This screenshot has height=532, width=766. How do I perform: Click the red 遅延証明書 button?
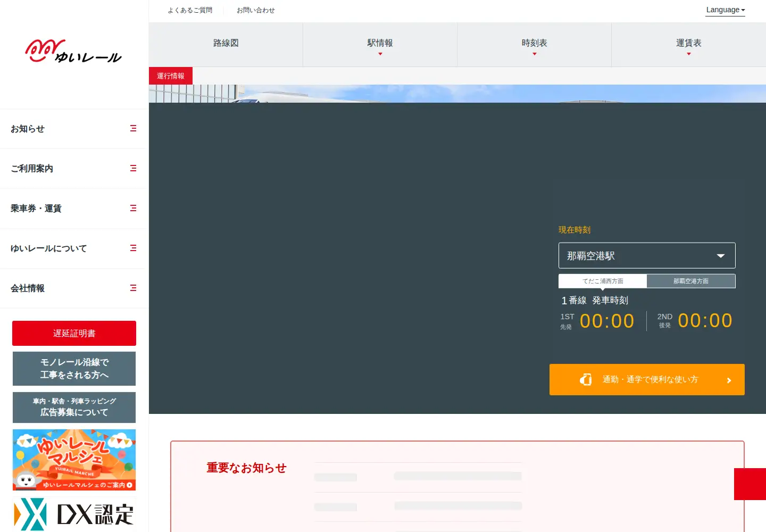click(x=74, y=334)
